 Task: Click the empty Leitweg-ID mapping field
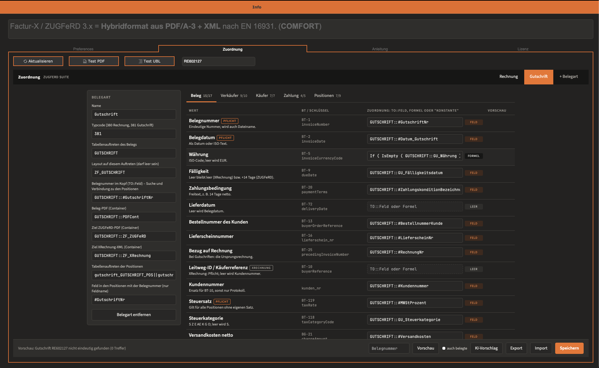(415, 269)
